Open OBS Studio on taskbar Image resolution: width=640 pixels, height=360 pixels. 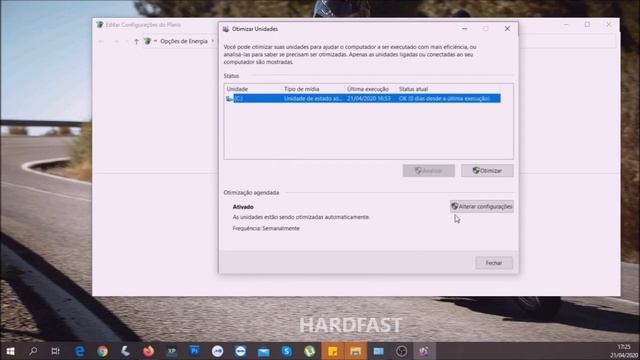(x=402, y=351)
